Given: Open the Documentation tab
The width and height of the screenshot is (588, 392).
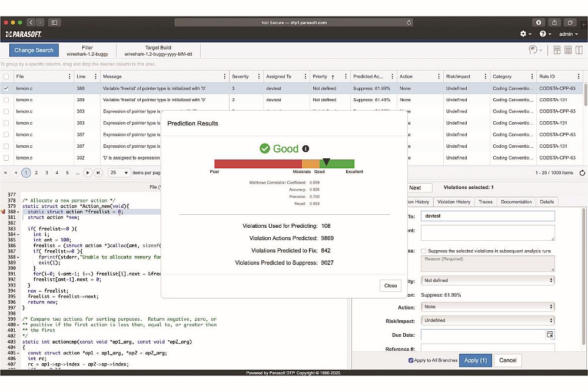Looking at the screenshot, I should click(516, 202).
